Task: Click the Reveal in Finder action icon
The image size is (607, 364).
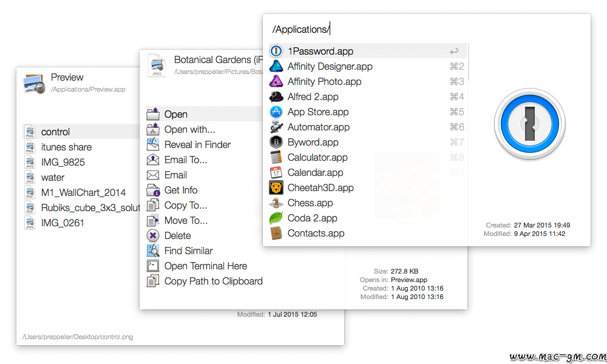Action: point(153,144)
